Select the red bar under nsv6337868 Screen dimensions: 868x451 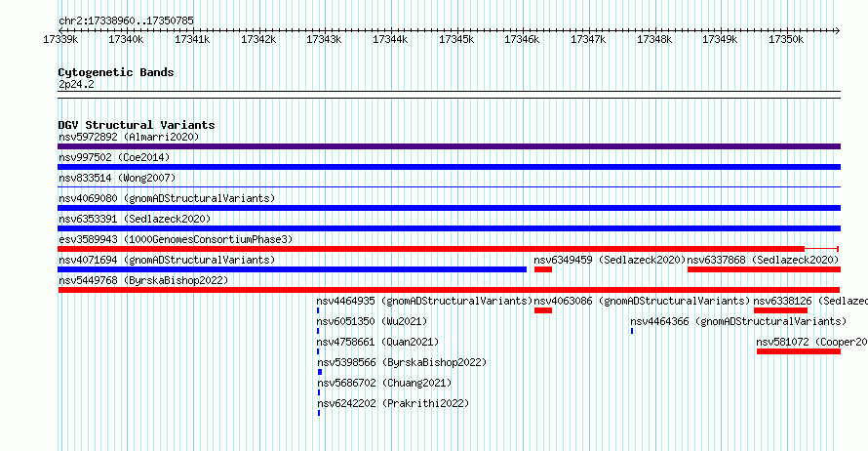click(x=764, y=269)
